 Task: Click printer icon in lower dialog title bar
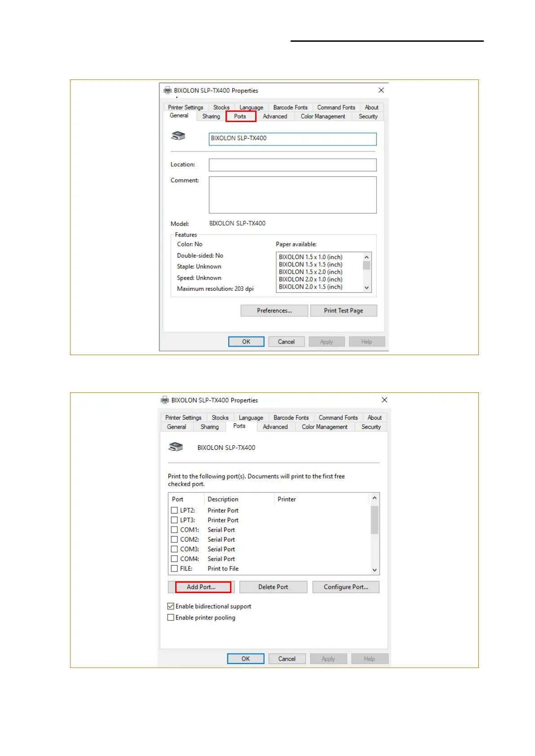pos(165,400)
